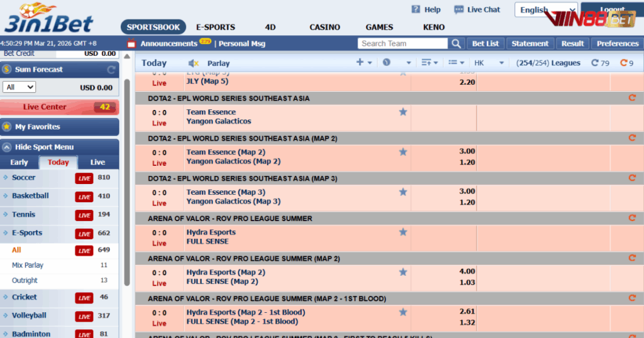
Task: Switch to the Early tab
Action: (x=19, y=162)
